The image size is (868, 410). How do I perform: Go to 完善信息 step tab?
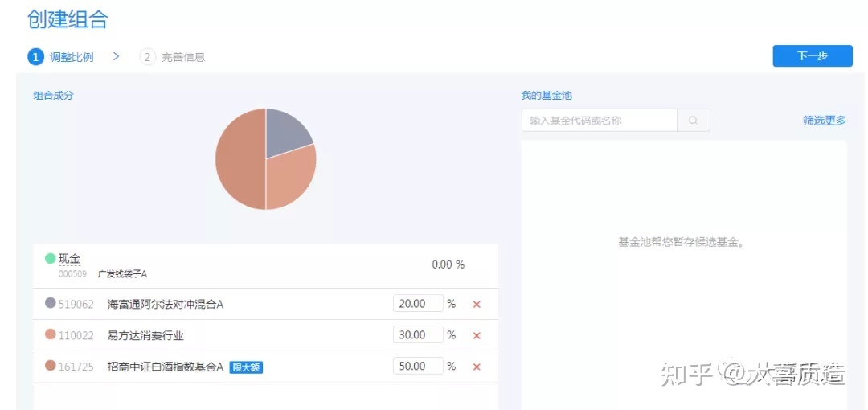[182, 57]
